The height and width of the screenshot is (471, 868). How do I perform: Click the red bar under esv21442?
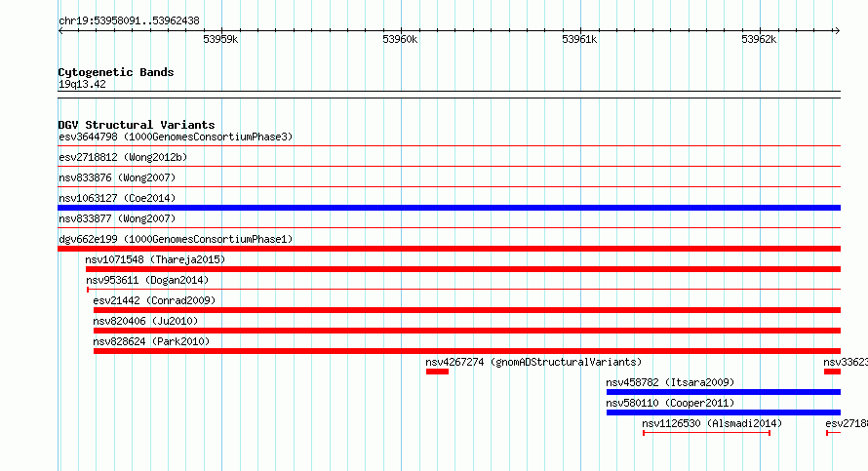pyautogui.click(x=467, y=310)
